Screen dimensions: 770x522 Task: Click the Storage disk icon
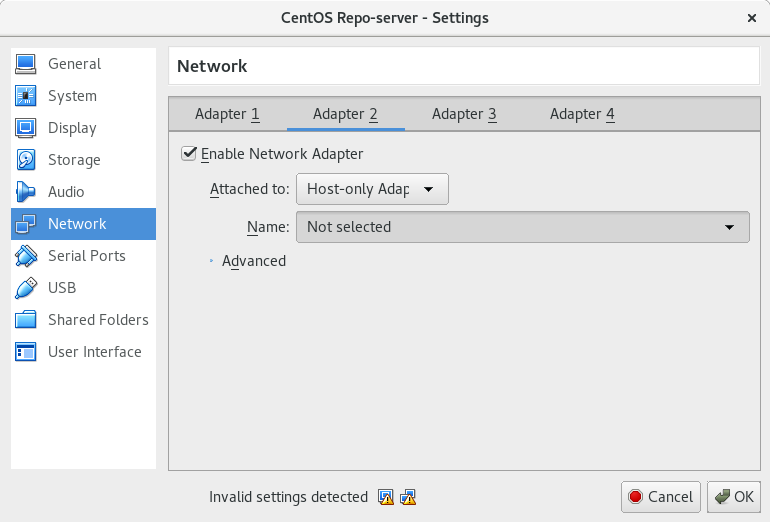point(26,160)
